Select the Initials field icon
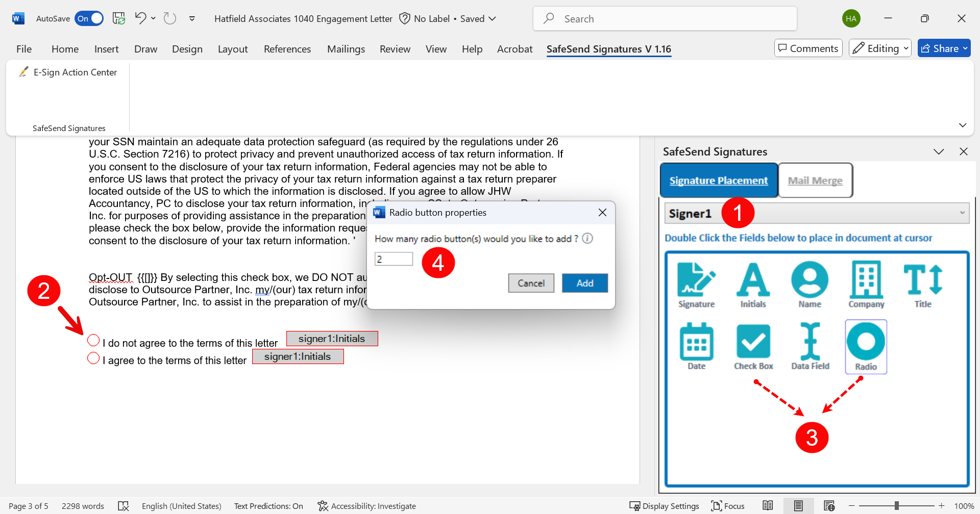Viewport: 980px width, 514px height. click(753, 285)
